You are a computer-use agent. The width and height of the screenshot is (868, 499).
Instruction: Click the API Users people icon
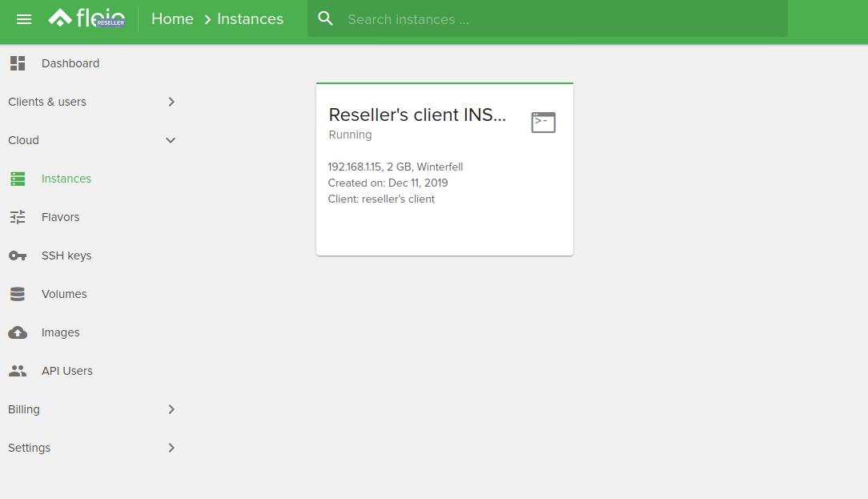pos(18,371)
